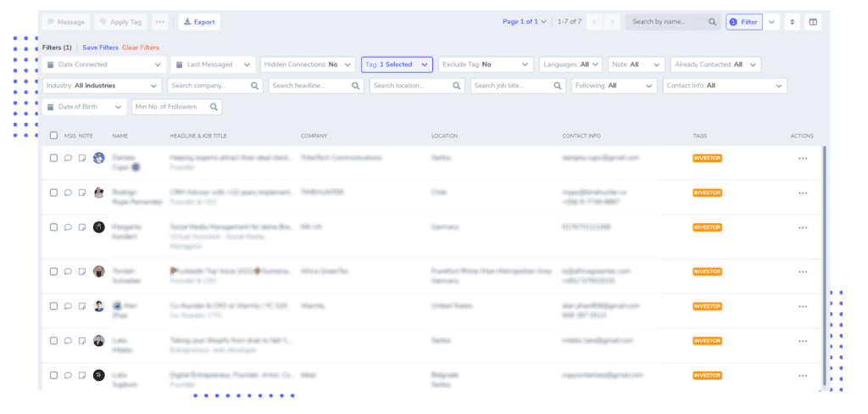Tick the select-all checkbox in table header

point(53,135)
